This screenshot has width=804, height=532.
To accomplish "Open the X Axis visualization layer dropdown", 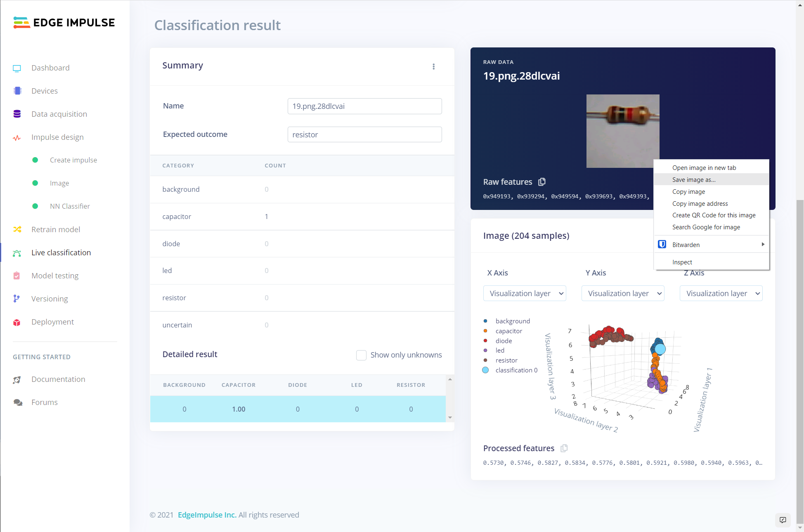I will [525, 293].
